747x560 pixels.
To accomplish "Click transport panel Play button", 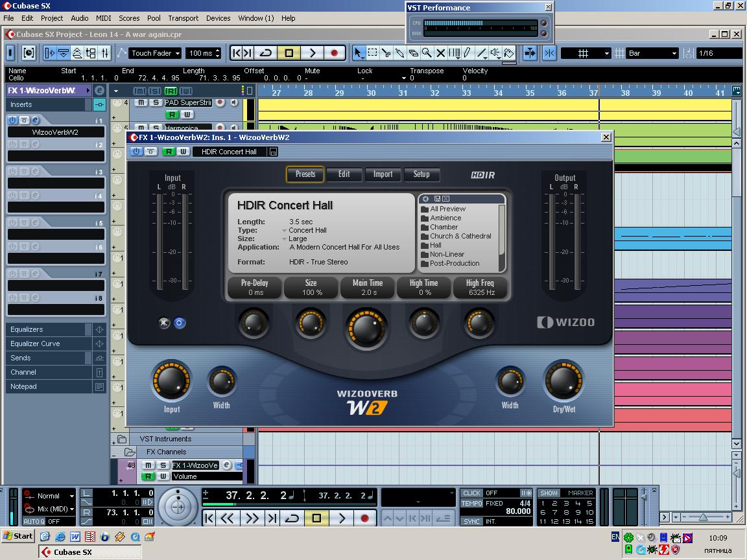I will [342, 518].
